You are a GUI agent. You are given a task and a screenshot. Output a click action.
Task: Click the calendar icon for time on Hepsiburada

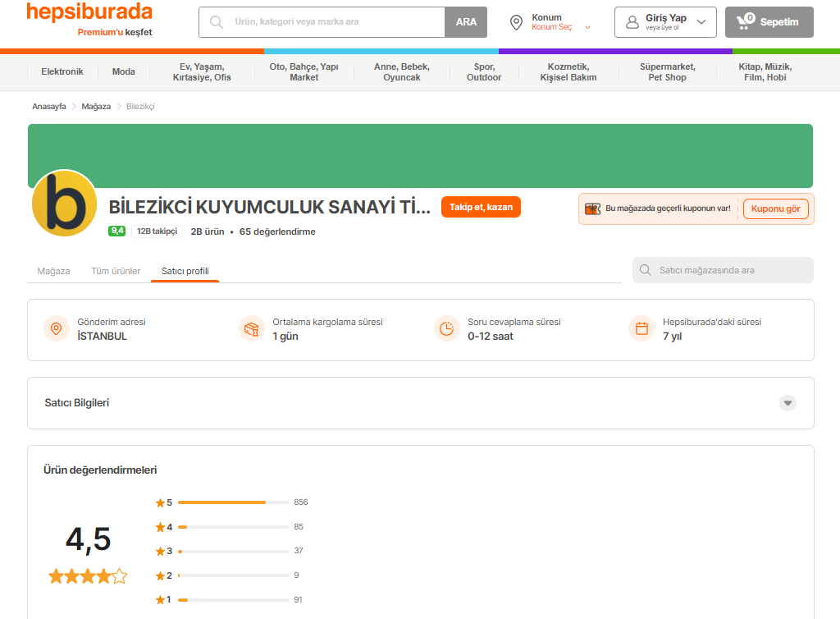641,328
